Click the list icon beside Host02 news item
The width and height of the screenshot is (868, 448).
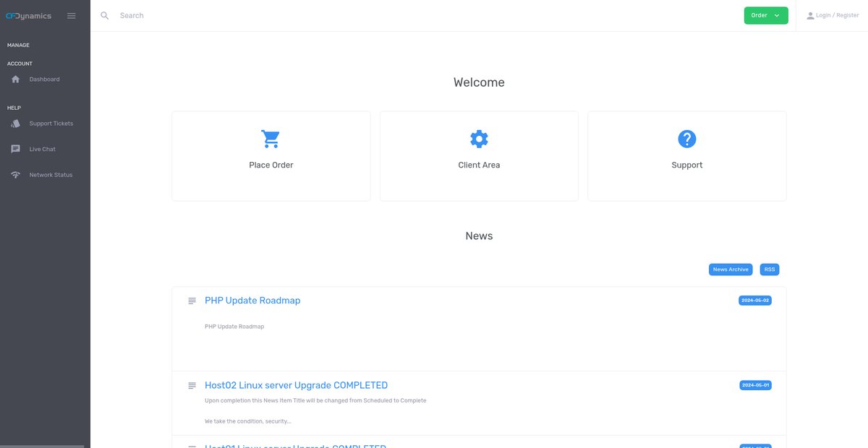[192, 386]
